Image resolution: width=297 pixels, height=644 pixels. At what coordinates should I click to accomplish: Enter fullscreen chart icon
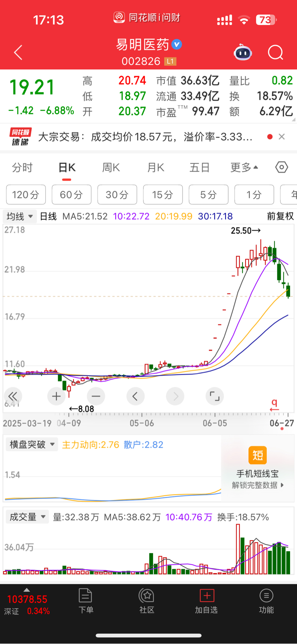[215, 396]
